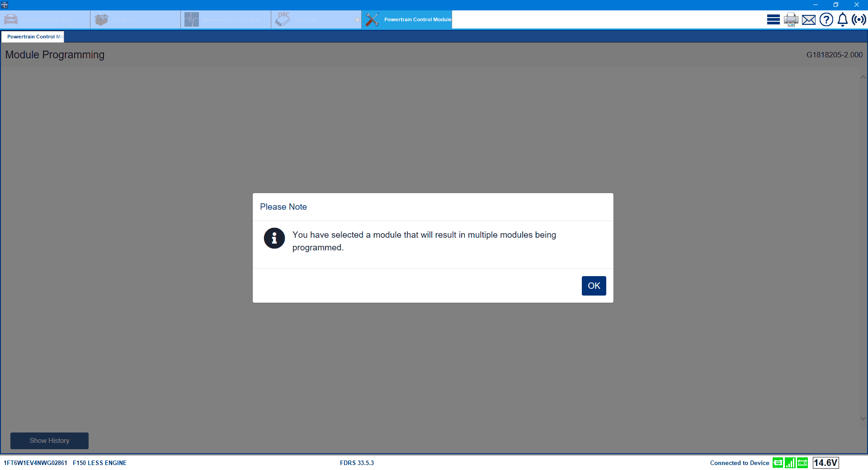Open notifications bell icon

pos(842,19)
